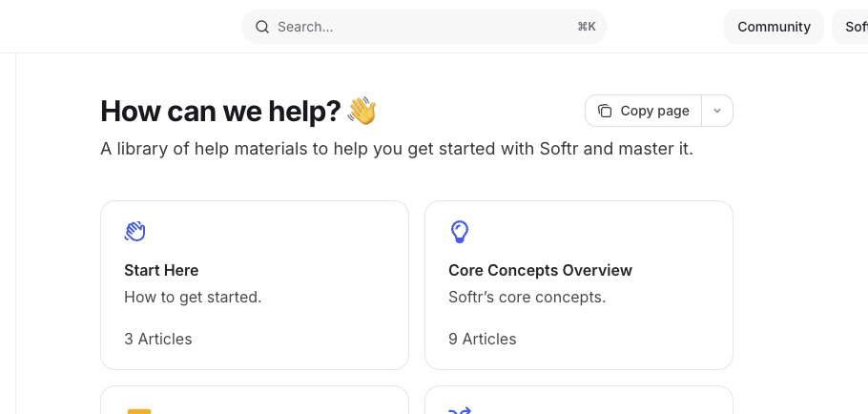Click the yellow icon on bottom-left card
The height and width of the screenshot is (414, 868).
(139, 410)
